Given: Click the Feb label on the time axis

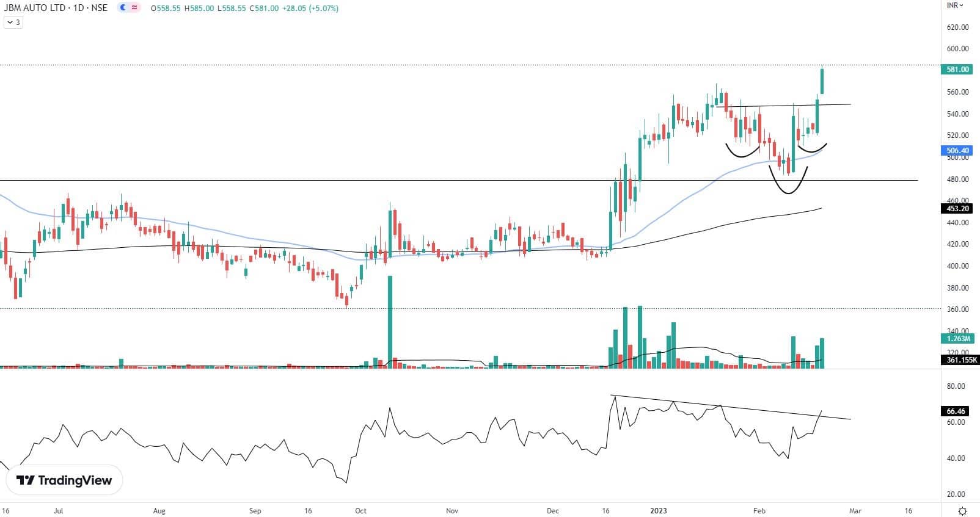Looking at the screenshot, I should (759, 510).
